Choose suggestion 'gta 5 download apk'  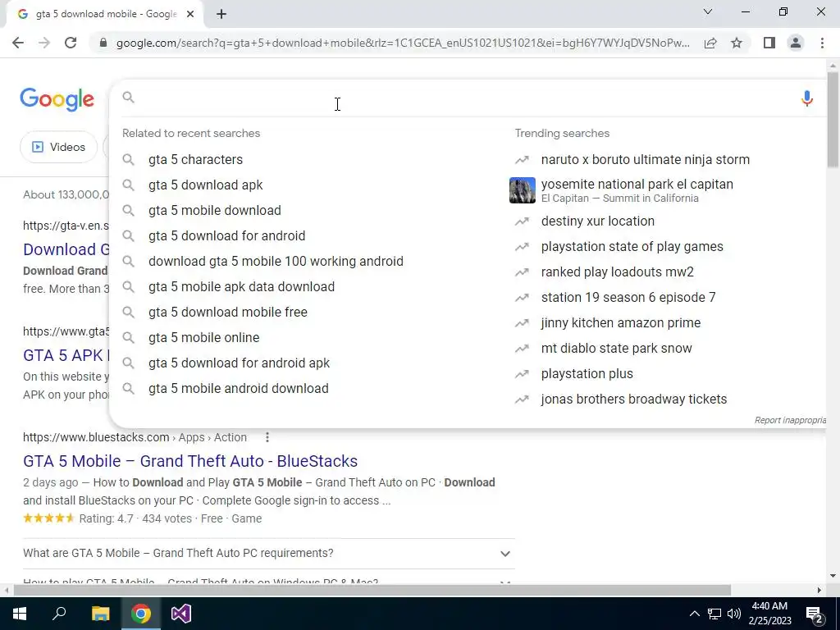pyautogui.click(x=206, y=185)
